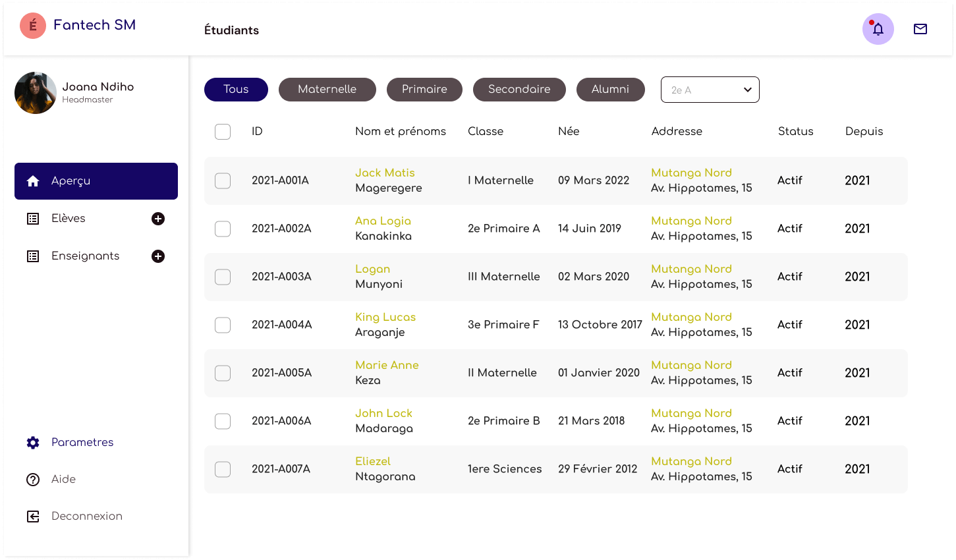Click the Parametres gear icon
The width and height of the screenshot is (956, 560).
[x=33, y=443]
